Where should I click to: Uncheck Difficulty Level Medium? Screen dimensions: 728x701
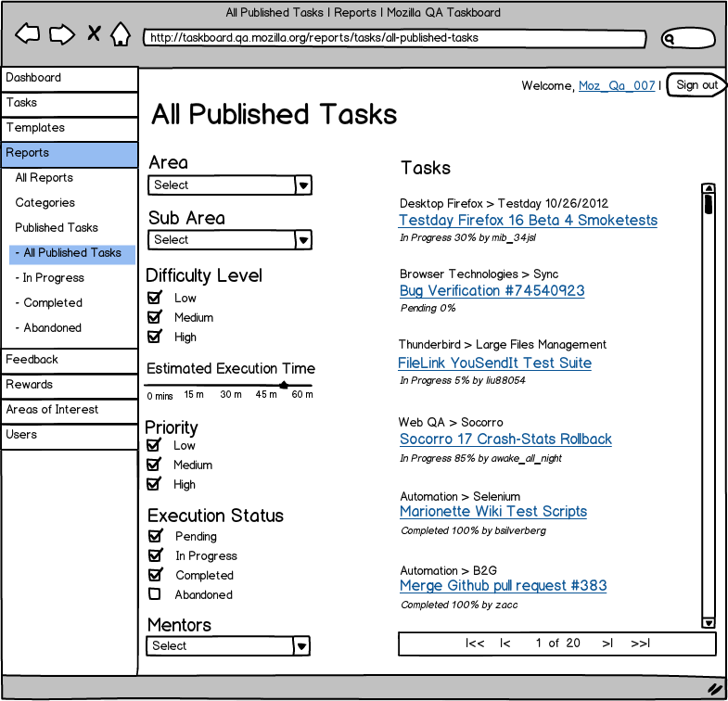[x=155, y=316]
